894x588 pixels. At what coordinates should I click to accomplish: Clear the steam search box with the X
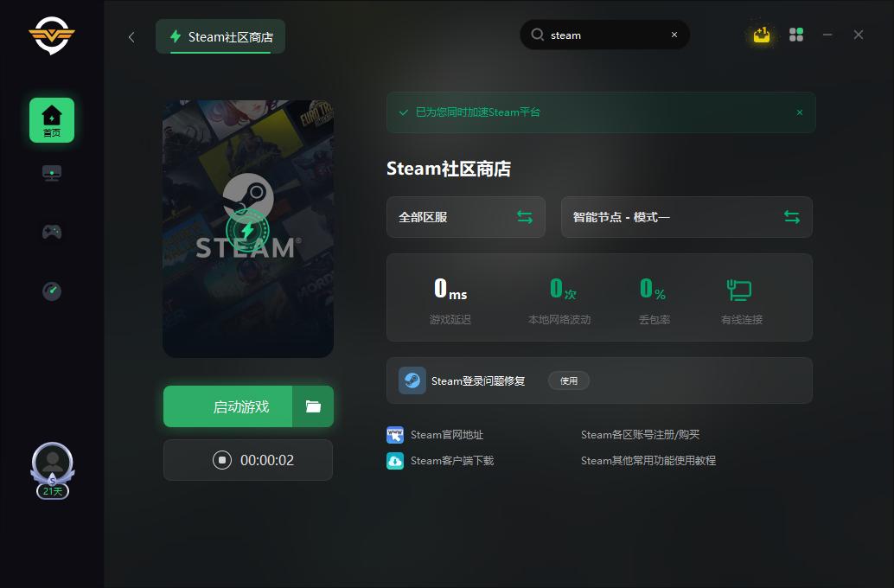(x=674, y=35)
